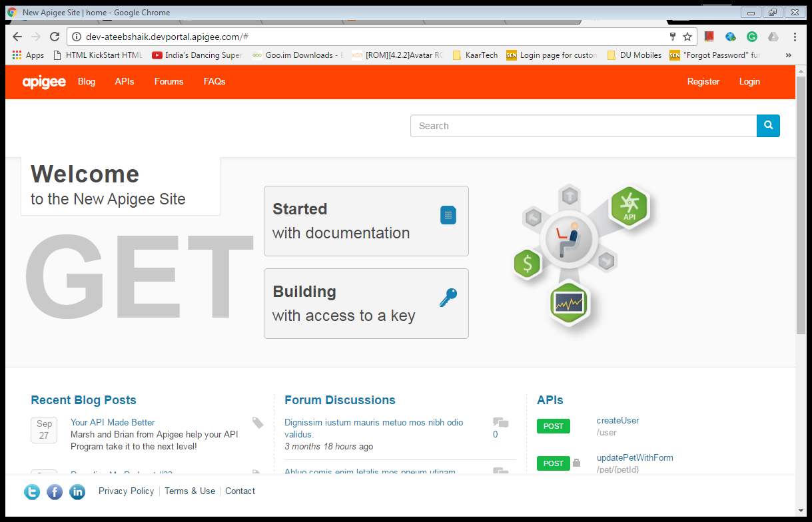This screenshot has height=522, width=812.
Task: Bookmark this page with the star icon
Action: pyautogui.click(x=687, y=37)
